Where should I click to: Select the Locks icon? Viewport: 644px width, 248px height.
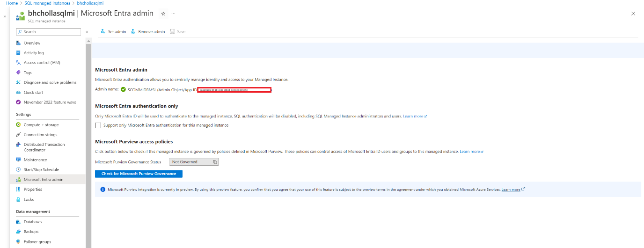[x=18, y=199]
